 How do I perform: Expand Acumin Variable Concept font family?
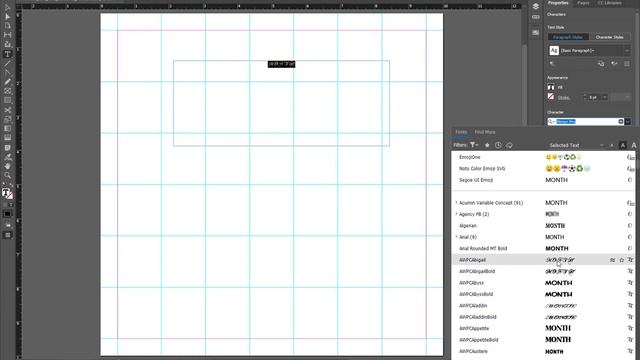pyautogui.click(x=456, y=202)
